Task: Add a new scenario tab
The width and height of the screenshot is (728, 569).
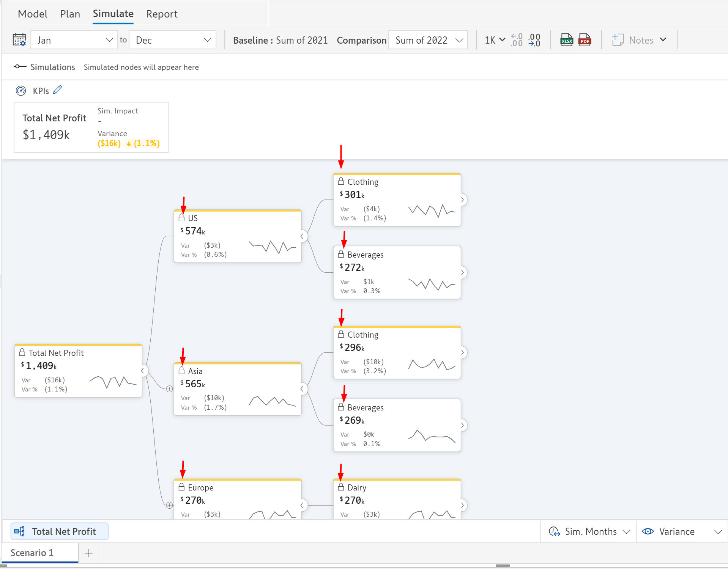Action: 89,553
